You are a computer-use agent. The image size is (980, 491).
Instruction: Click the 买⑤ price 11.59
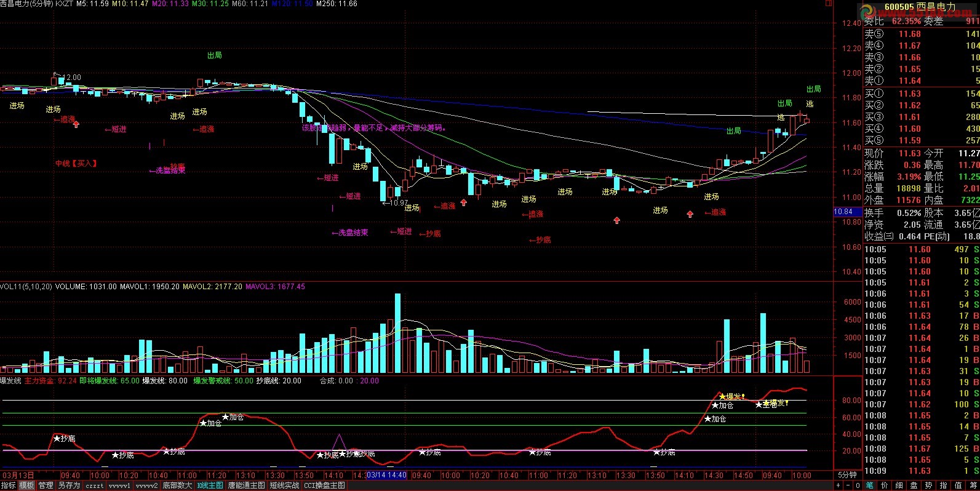[x=910, y=140]
